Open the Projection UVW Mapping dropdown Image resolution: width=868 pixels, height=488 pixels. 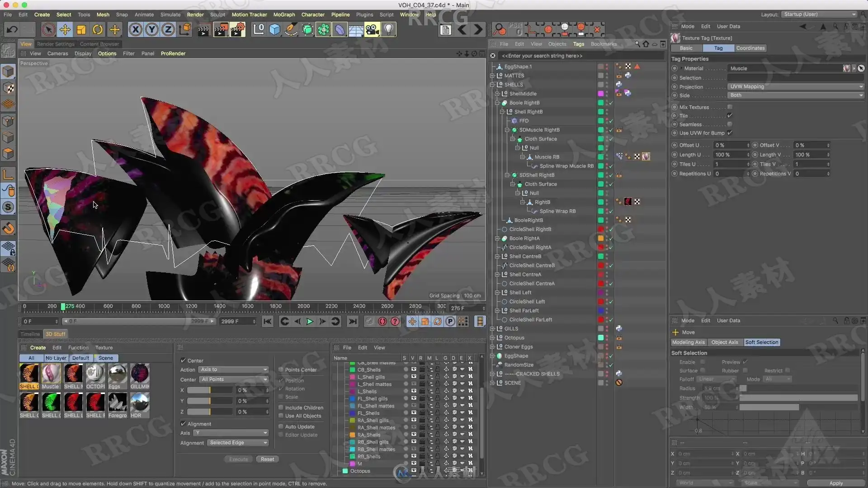[x=795, y=87]
